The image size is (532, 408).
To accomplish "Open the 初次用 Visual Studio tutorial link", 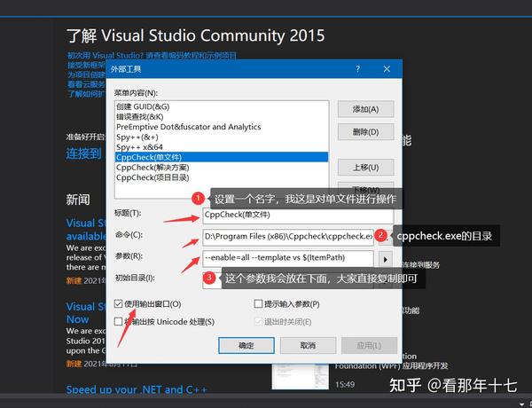I will (152, 55).
